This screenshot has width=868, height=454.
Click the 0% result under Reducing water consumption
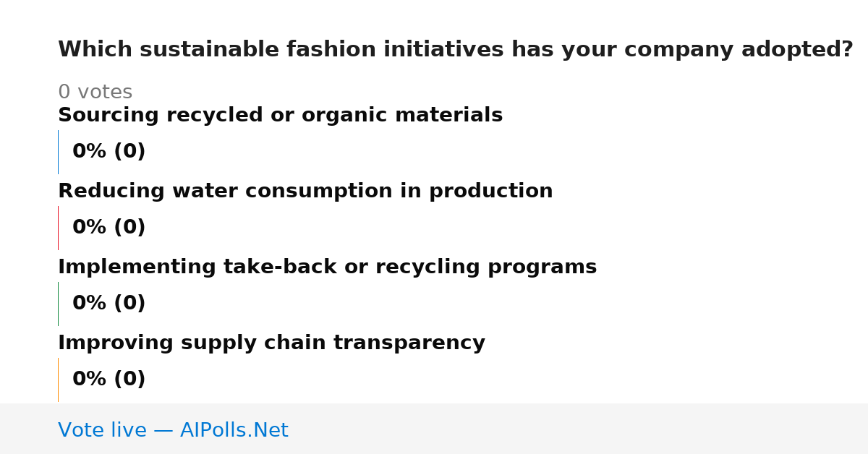click(x=90, y=228)
